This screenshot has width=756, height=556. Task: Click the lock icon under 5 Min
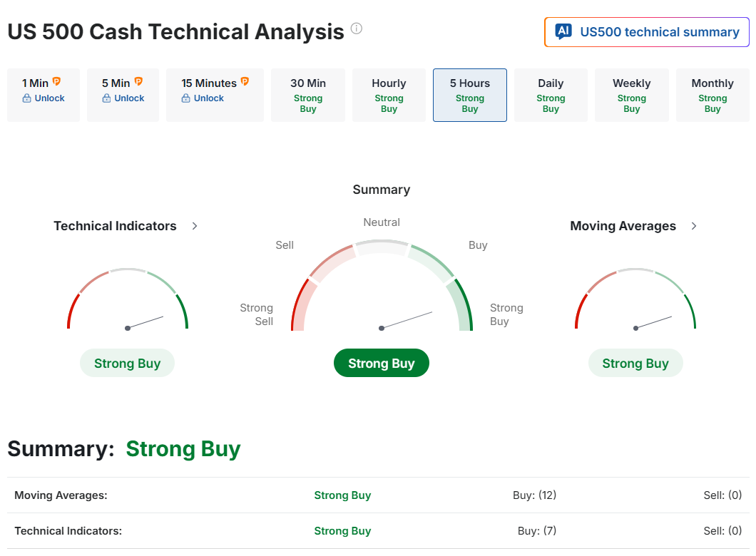pyautogui.click(x=107, y=98)
